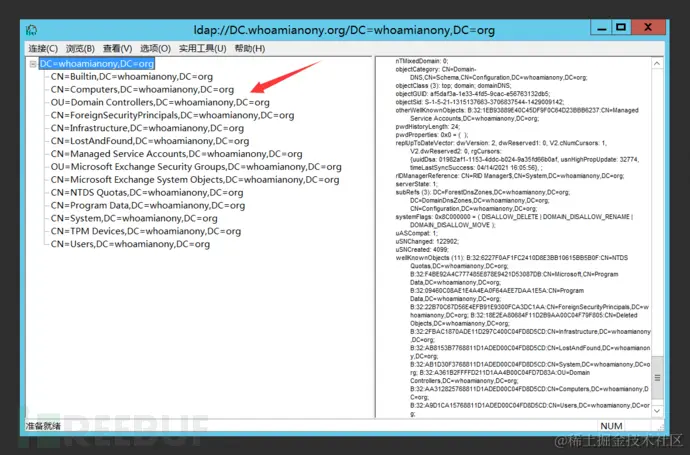Image resolution: width=690 pixels, height=455 pixels.
Task: Click the NUM indicator in status bar
Action: [611, 426]
